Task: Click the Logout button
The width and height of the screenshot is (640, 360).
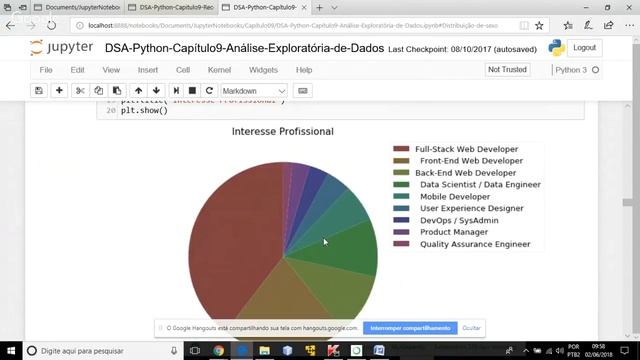Action: coord(584,48)
